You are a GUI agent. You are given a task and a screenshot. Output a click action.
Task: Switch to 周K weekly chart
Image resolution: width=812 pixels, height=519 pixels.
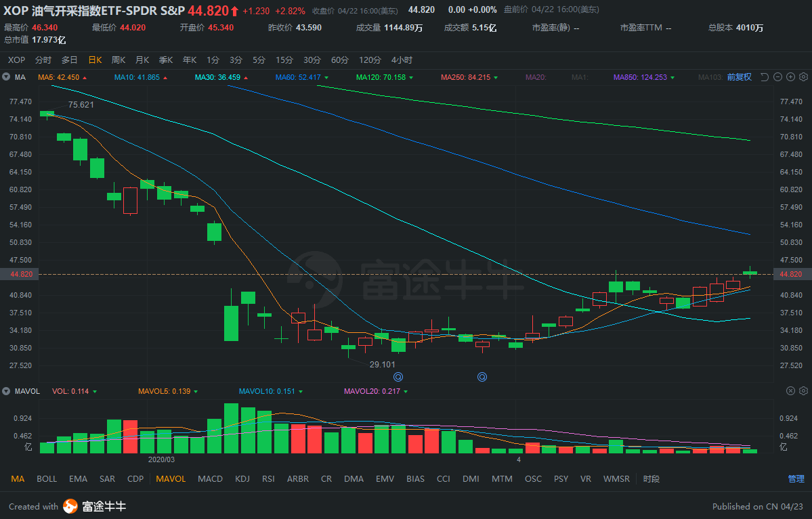[x=119, y=60]
